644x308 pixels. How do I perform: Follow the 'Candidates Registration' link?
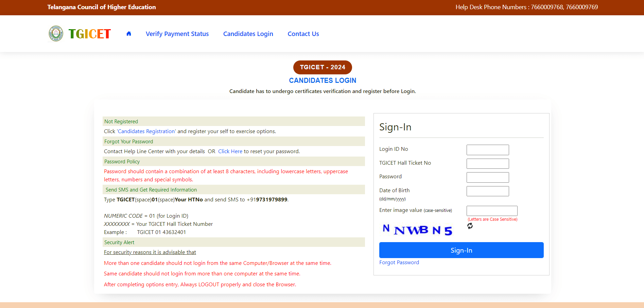(x=146, y=131)
